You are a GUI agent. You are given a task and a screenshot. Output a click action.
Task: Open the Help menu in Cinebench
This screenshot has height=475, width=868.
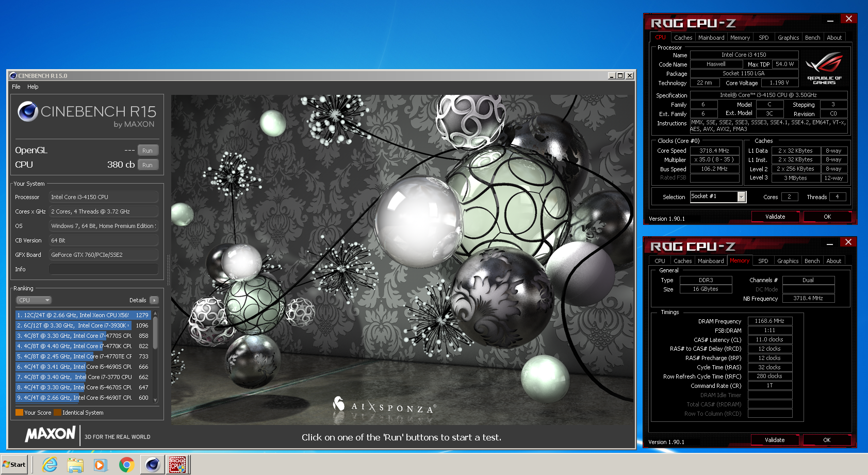pos(33,87)
